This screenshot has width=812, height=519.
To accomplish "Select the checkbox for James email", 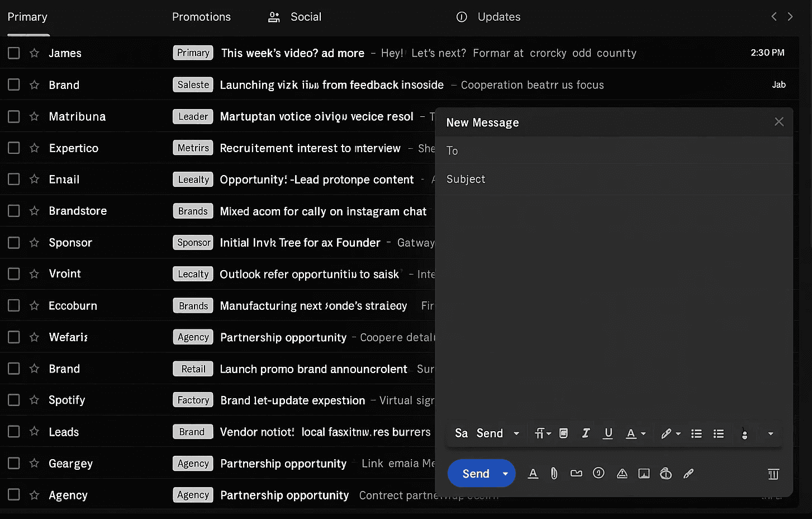I will click(14, 53).
